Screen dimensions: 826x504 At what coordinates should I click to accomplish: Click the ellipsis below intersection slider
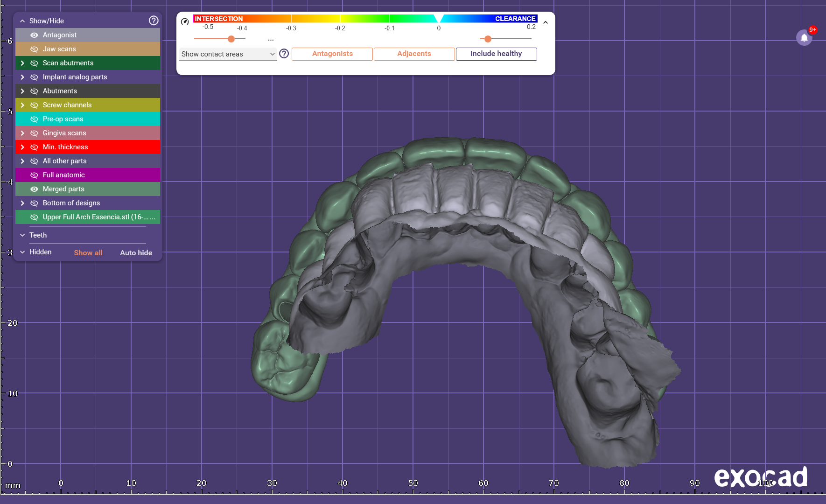click(x=271, y=40)
